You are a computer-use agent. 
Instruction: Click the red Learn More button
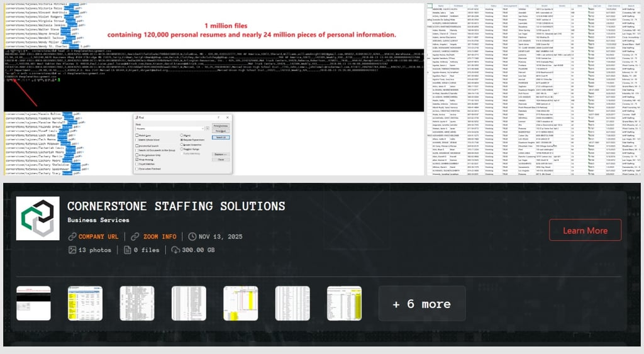pyautogui.click(x=586, y=230)
